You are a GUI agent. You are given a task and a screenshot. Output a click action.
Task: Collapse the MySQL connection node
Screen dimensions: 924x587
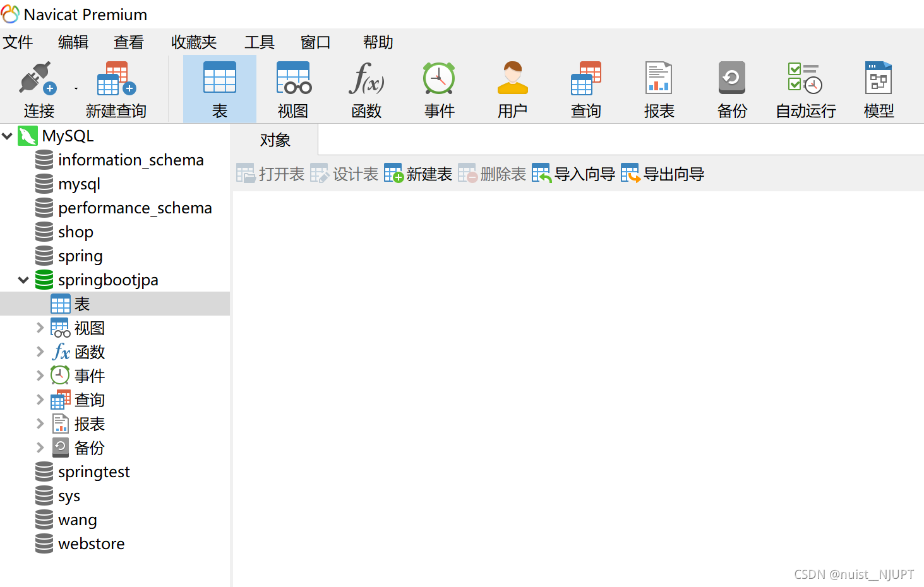(x=8, y=136)
